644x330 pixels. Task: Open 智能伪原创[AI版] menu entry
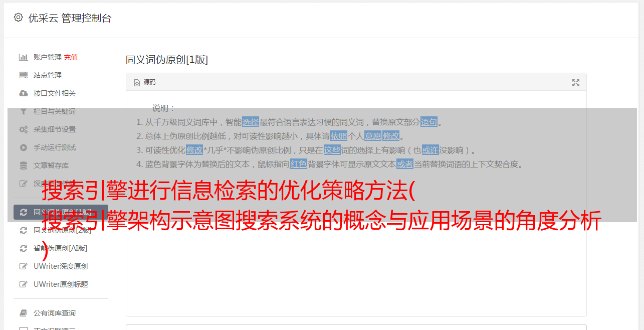click(60, 248)
